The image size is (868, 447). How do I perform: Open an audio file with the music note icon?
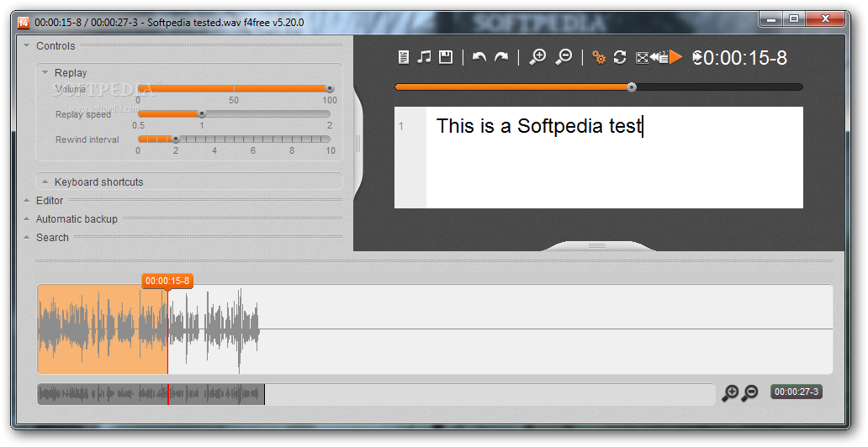(x=424, y=57)
